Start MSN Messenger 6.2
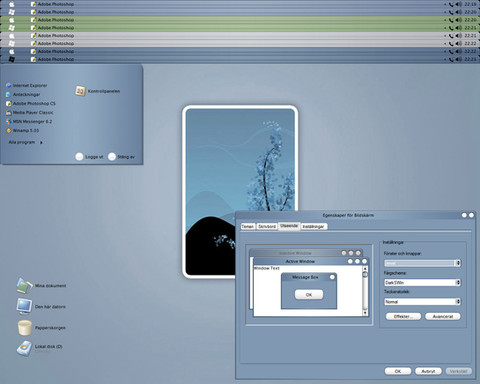 coord(29,122)
